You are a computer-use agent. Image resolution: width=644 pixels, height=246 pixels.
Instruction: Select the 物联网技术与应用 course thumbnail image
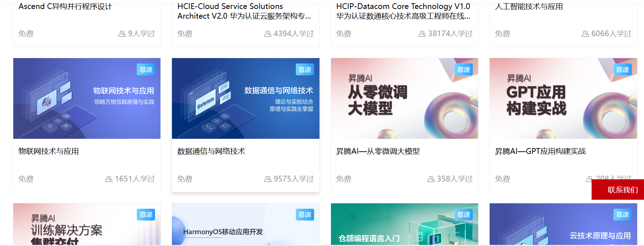pos(87,98)
